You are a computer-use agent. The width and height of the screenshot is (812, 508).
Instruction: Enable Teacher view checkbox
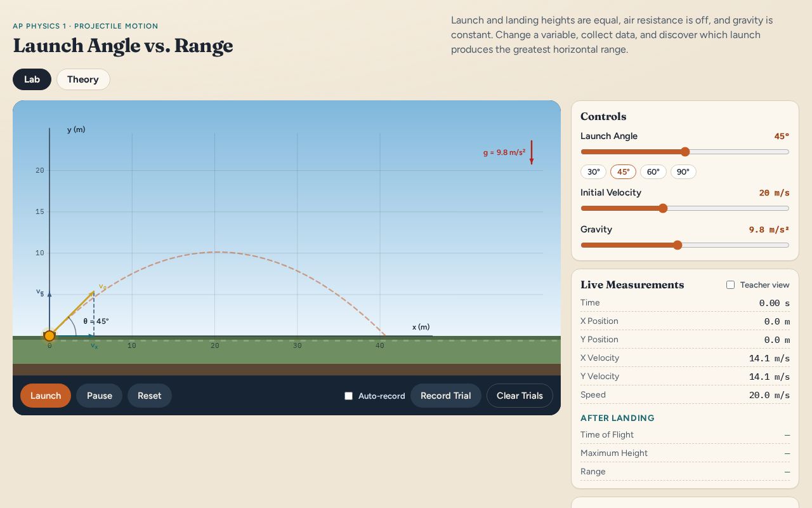[730, 285]
